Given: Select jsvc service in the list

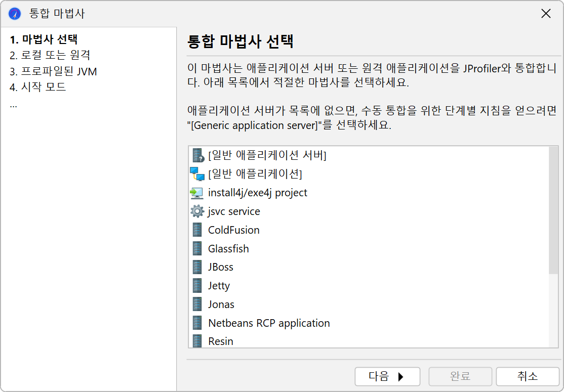Looking at the screenshot, I should 369,211.
